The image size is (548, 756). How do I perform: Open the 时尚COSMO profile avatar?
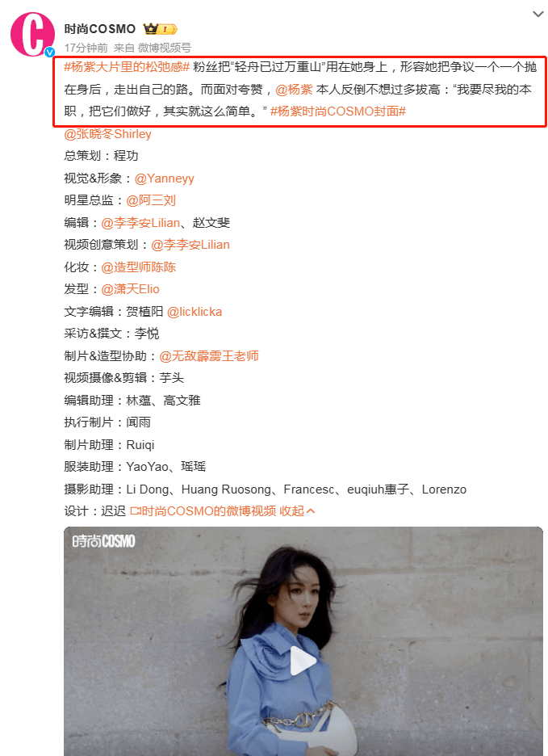click(32, 34)
